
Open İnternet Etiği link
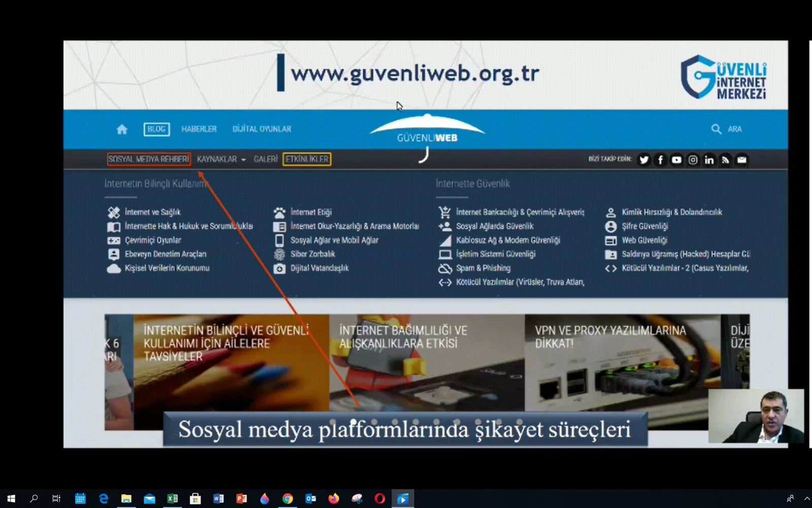pos(311,212)
